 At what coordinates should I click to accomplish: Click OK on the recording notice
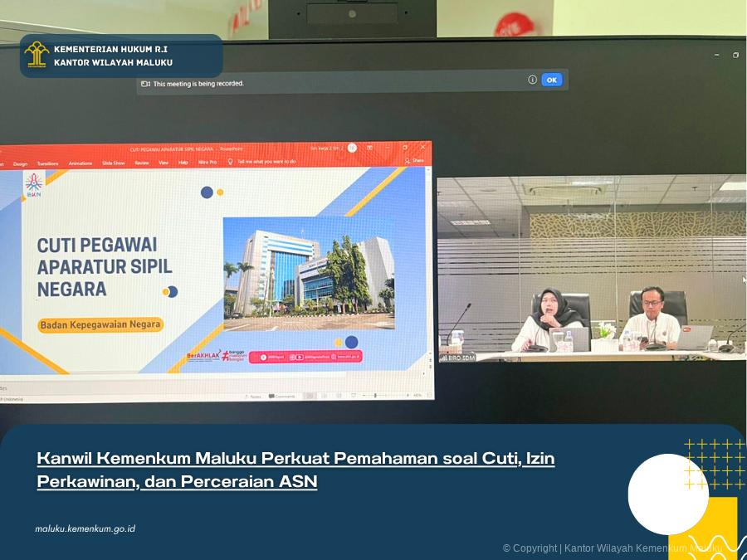551,80
